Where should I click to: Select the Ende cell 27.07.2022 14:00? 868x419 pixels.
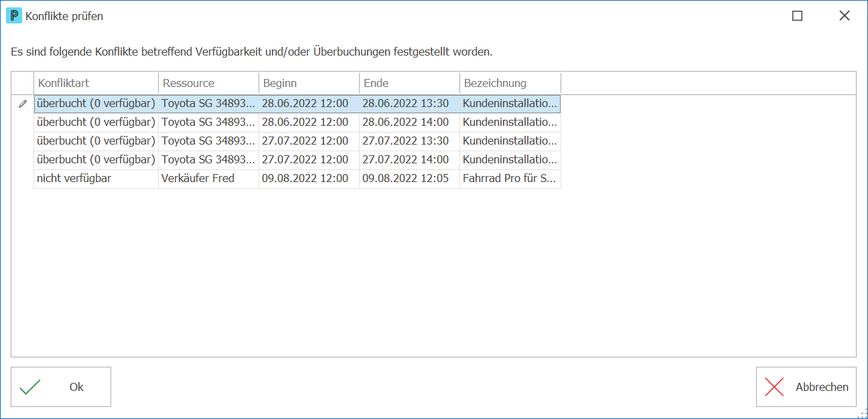410,160
